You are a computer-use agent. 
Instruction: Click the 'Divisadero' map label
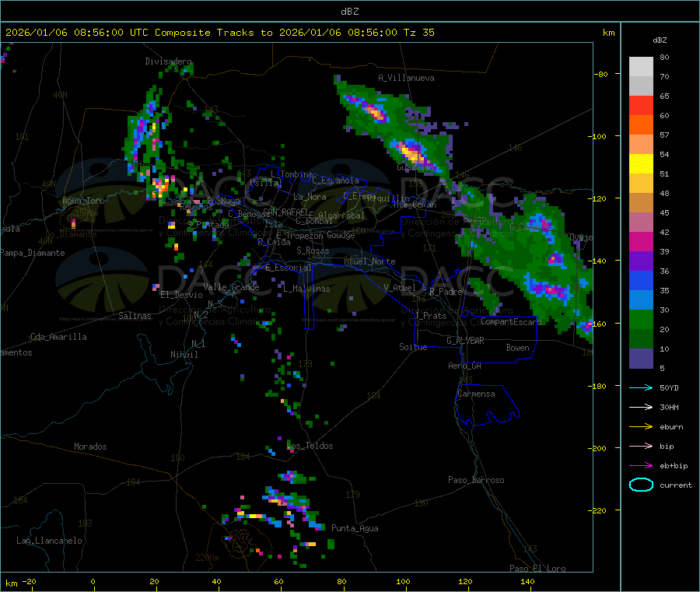click(x=168, y=61)
